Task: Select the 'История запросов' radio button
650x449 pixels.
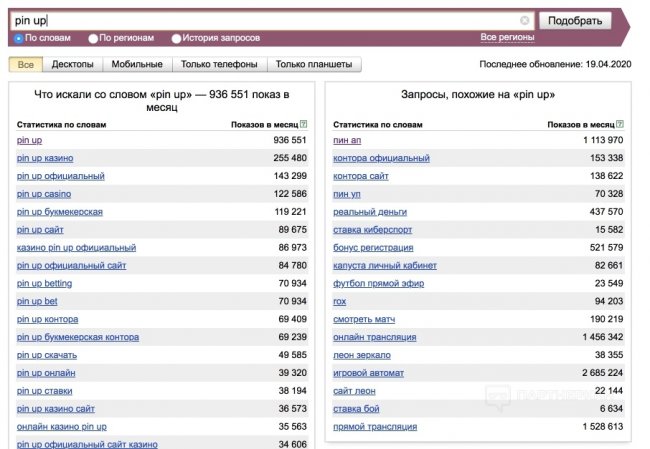Action: pyautogui.click(x=176, y=38)
